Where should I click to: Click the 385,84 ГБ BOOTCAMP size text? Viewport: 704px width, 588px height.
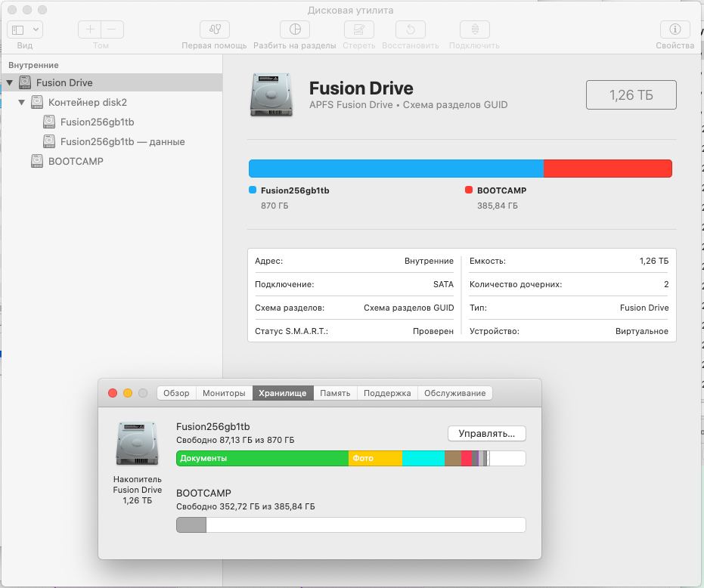coord(498,206)
